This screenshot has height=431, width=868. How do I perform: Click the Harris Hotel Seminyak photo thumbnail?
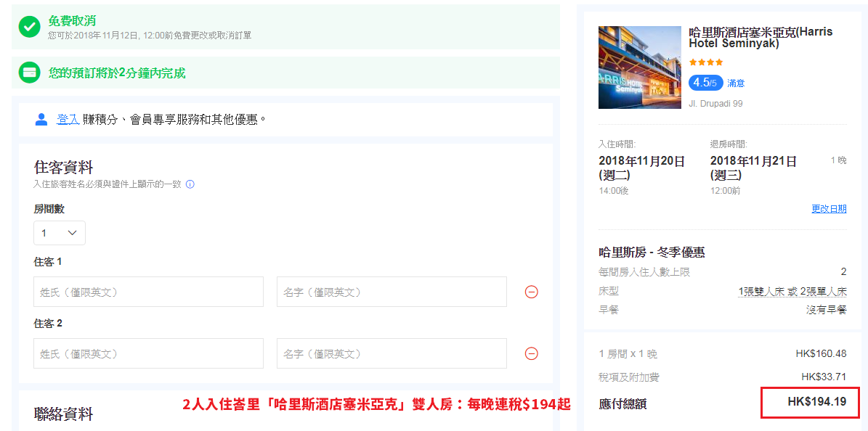pos(640,67)
